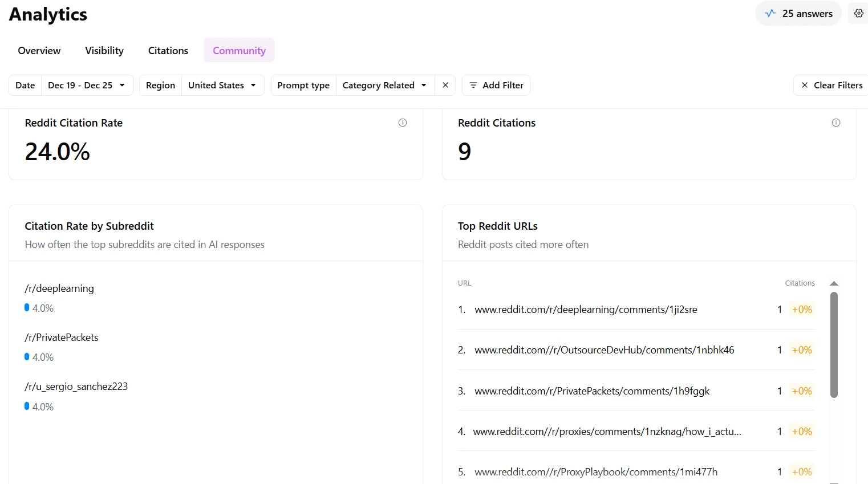
Task: Click the Top Reddit URLs heading
Action: [x=498, y=226]
